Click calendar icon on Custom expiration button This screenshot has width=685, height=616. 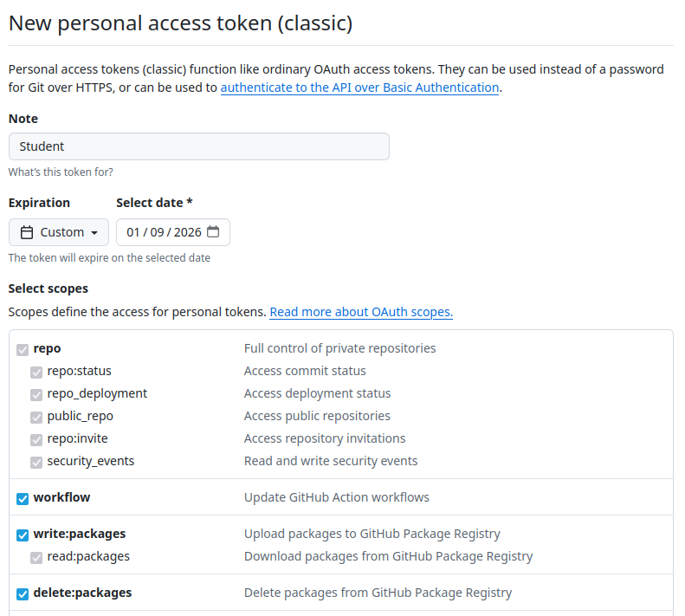coord(27,232)
